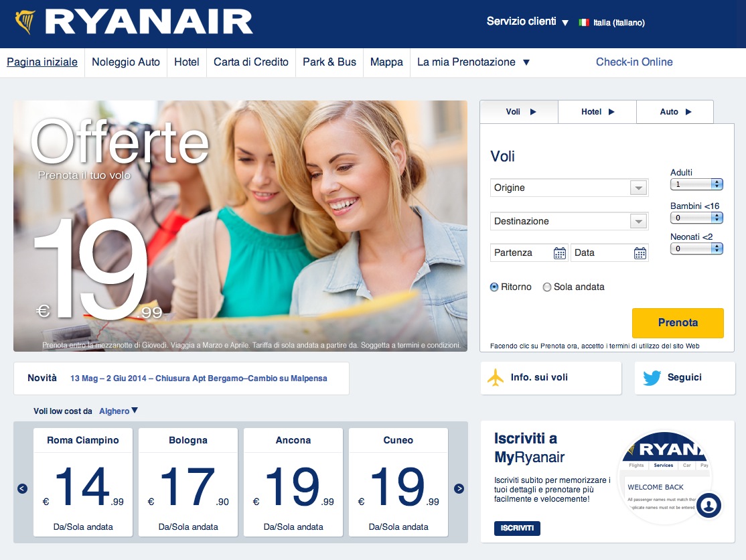Open Park & Bus menu item
This screenshot has width=746, height=560.
pyautogui.click(x=329, y=62)
